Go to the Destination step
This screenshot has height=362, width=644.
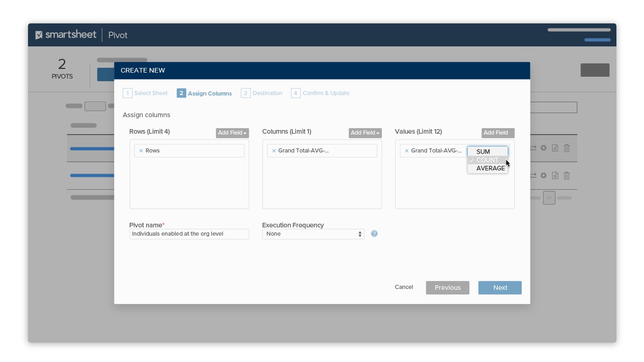262,93
